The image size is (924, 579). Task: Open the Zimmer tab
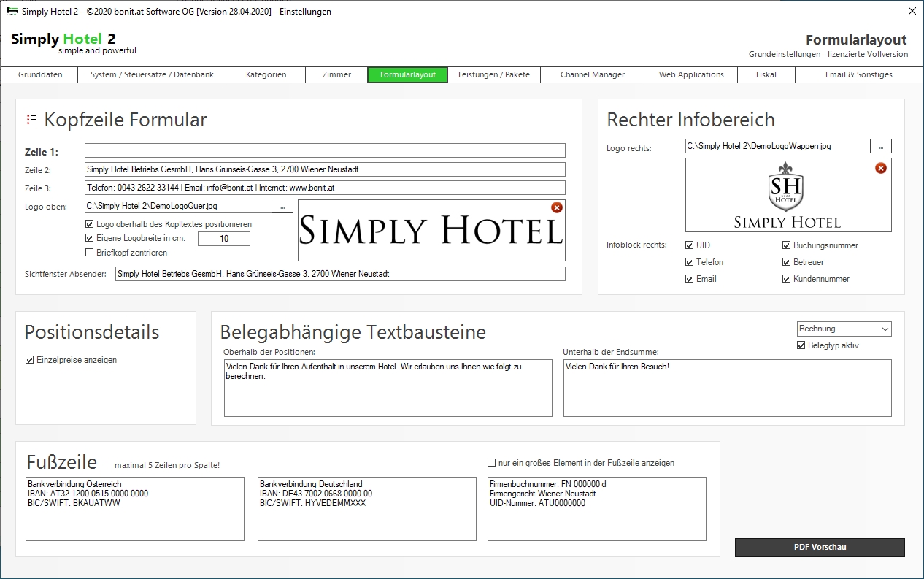pos(336,74)
